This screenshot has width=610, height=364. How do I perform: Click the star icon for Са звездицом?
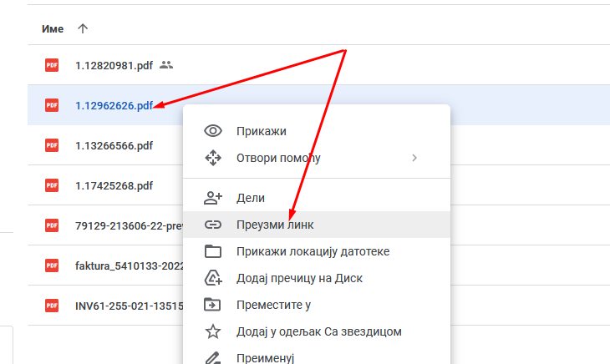(x=213, y=331)
